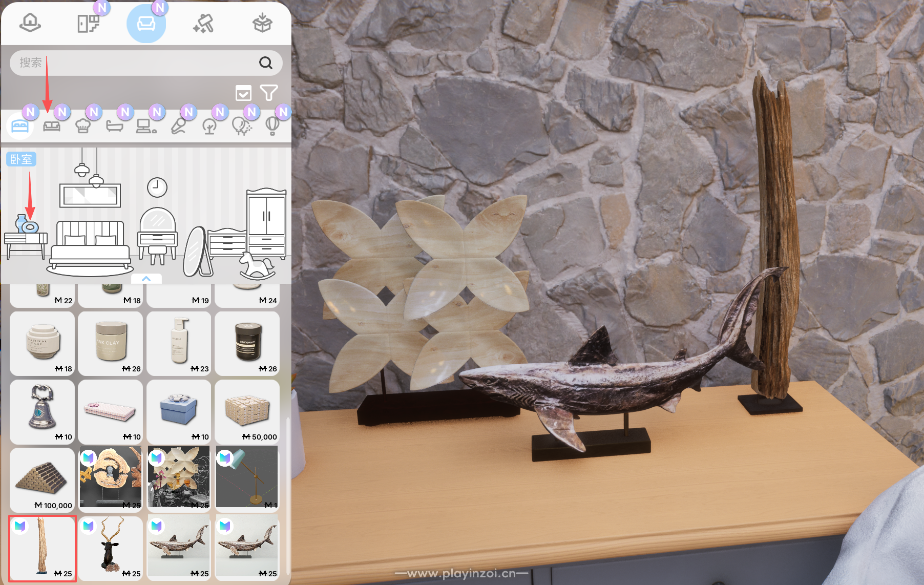Select the driftwood sculpture priced 25
The image size is (924, 585).
tap(42, 548)
